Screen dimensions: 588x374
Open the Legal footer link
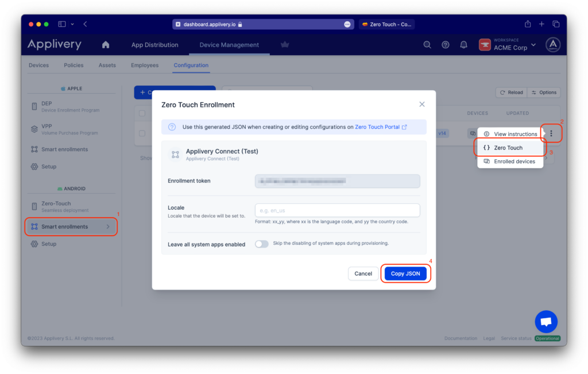489,338
